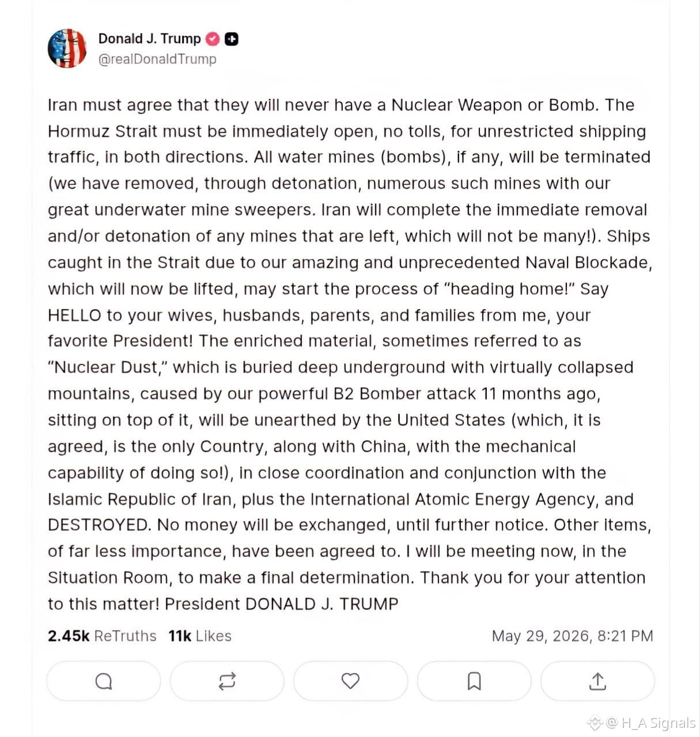Click the watermark logo icon before H_A Signals
Viewport: 700px width, 737px height.
click(595, 723)
